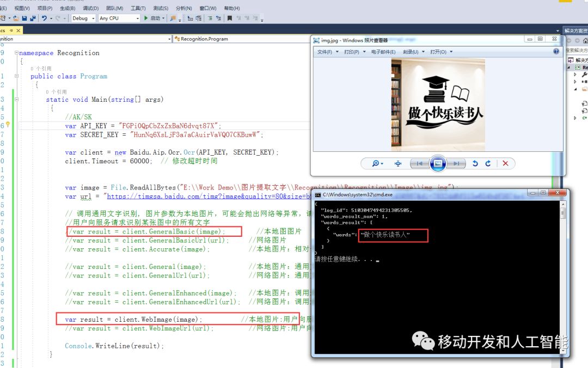Collapse the namespace Recognition code block
This screenshot has width=588, height=368.
(x=16, y=52)
